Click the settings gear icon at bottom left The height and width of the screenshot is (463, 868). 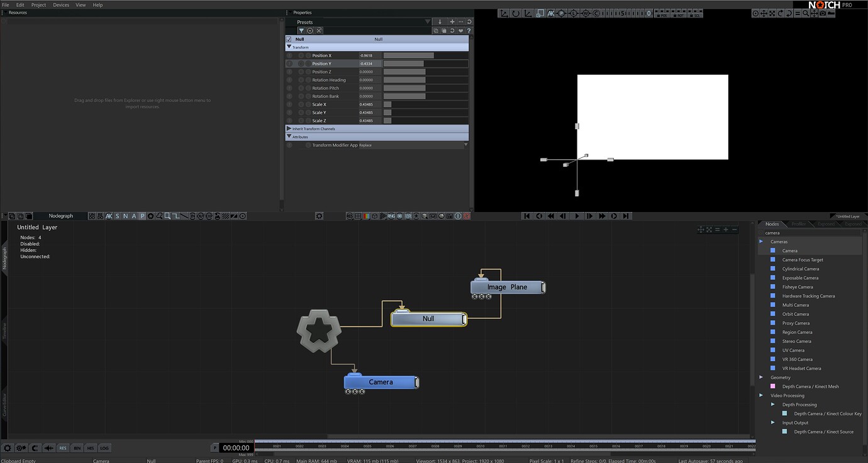pos(8,448)
